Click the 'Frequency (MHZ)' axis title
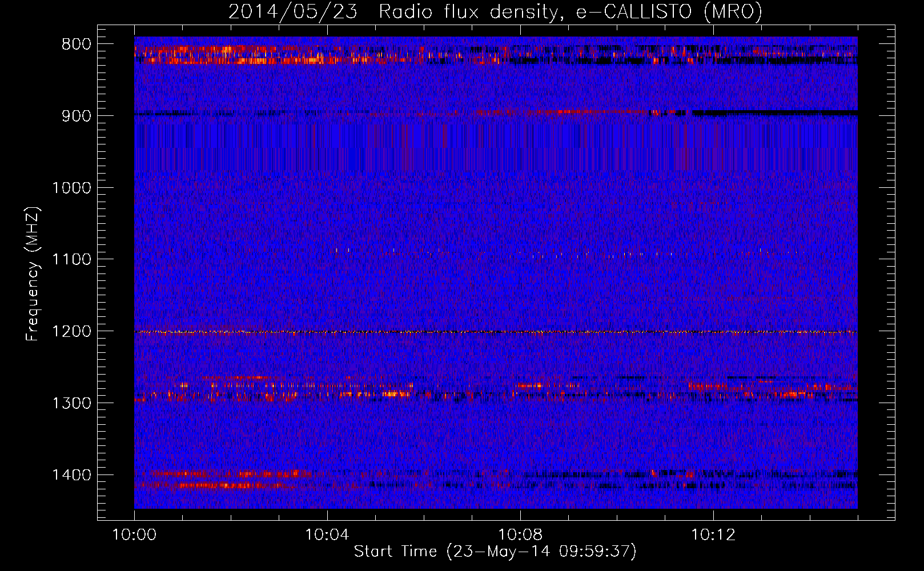This screenshot has height=571, width=924. click(33, 274)
